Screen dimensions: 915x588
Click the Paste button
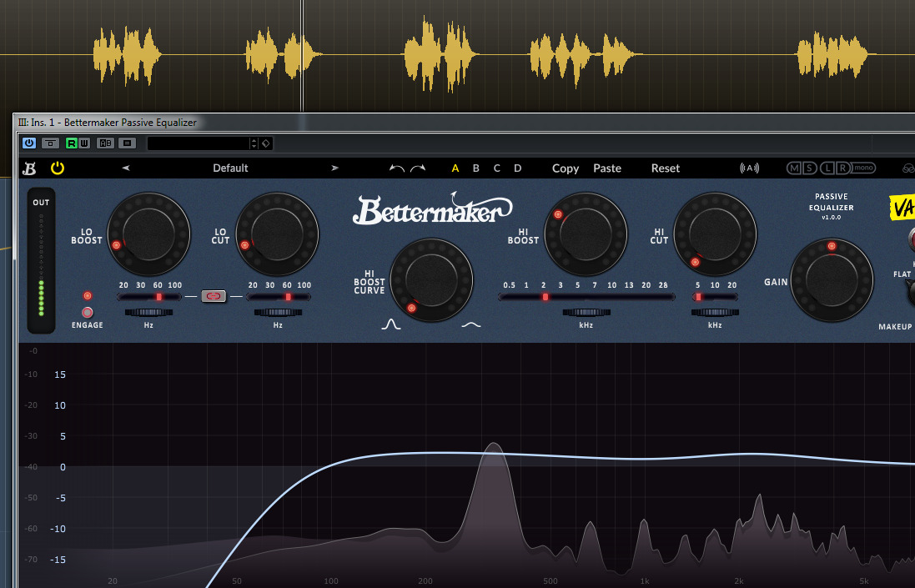pos(607,168)
